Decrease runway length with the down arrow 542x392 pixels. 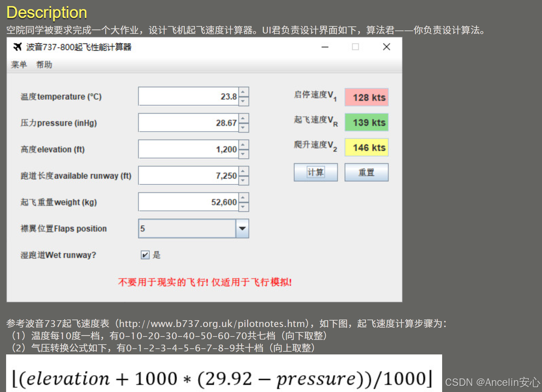(x=243, y=180)
